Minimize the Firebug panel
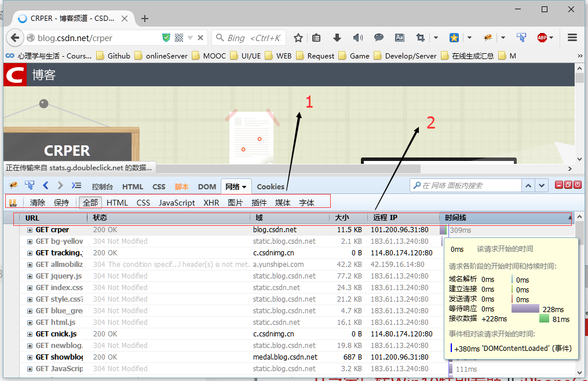This screenshot has width=588, height=381. (559, 185)
